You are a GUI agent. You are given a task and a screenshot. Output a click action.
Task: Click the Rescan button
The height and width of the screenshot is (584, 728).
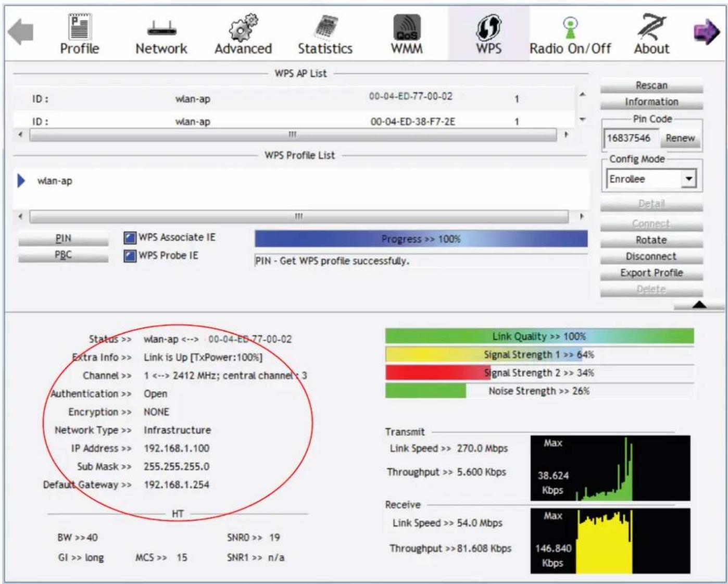[651, 85]
